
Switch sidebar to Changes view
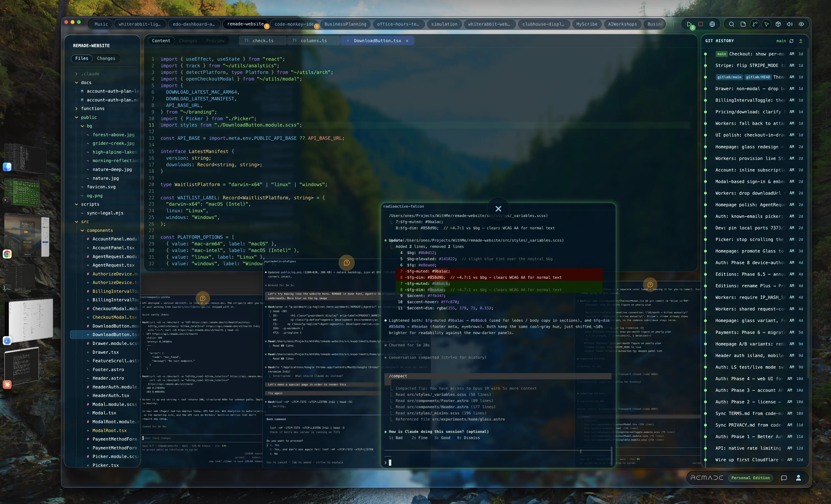tap(106, 58)
